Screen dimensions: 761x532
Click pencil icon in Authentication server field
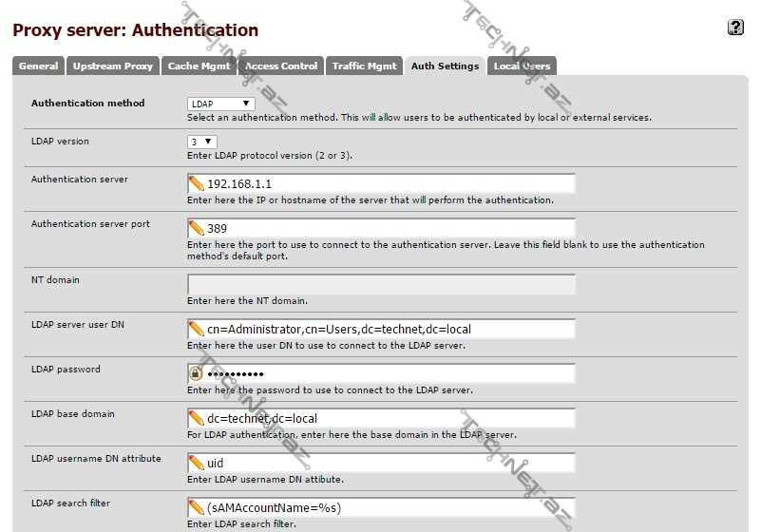[197, 183]
